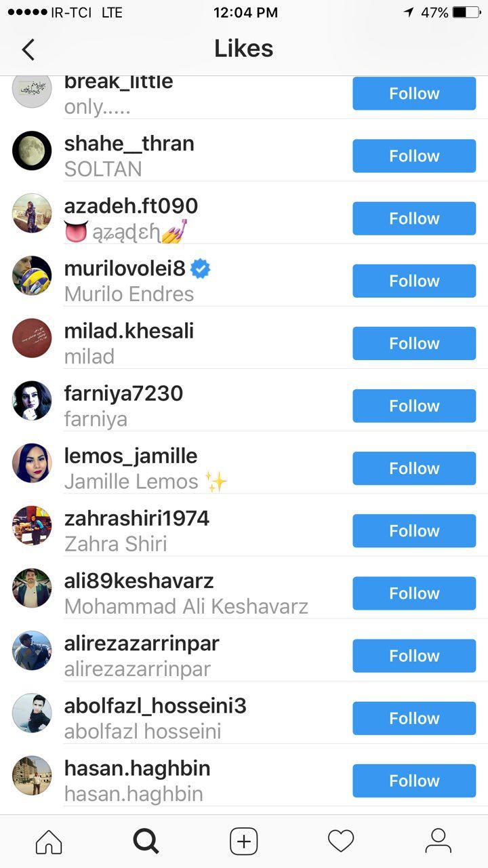Open the farniya7230 profile picture

click(32, 400)
